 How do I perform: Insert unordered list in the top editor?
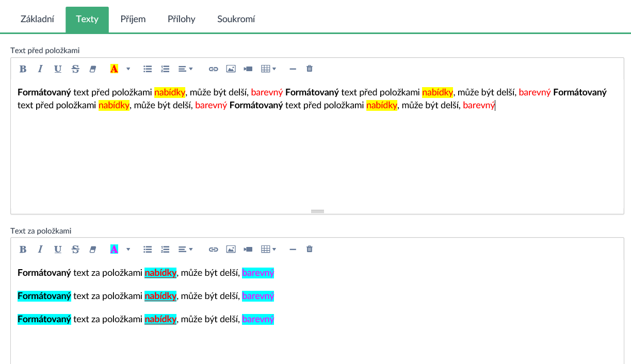coord(148,69)
